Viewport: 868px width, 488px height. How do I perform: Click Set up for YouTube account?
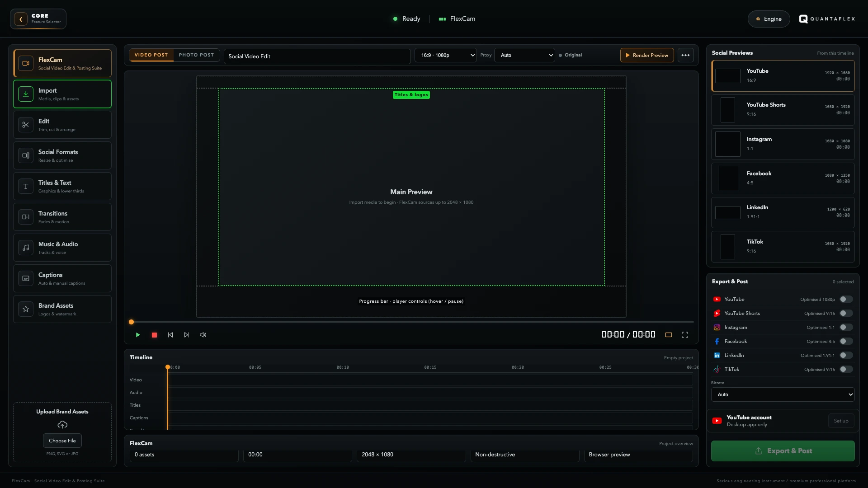pyautogui.click(x=841, y=421)
